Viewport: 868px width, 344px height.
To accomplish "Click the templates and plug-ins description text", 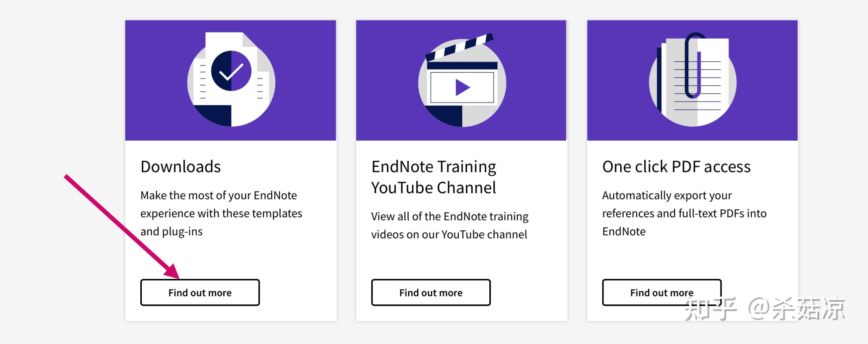I will pyautogui.click(x=221, y=213).
